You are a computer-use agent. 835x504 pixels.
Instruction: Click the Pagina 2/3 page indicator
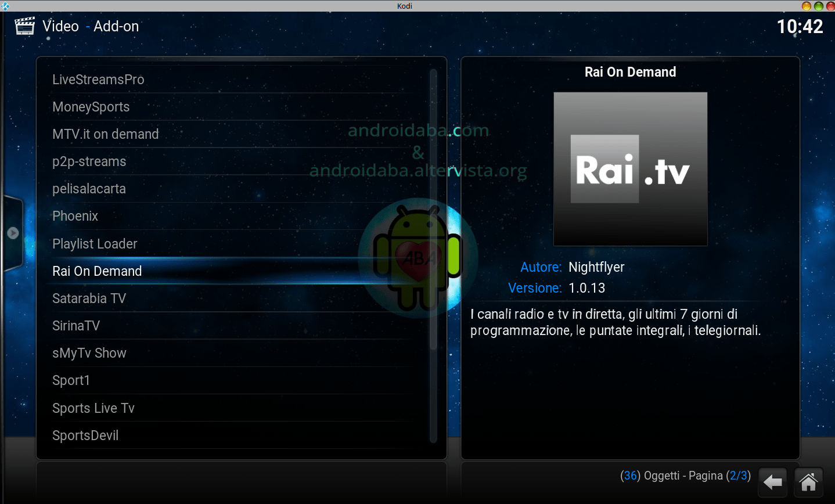[x=719, y=476]
